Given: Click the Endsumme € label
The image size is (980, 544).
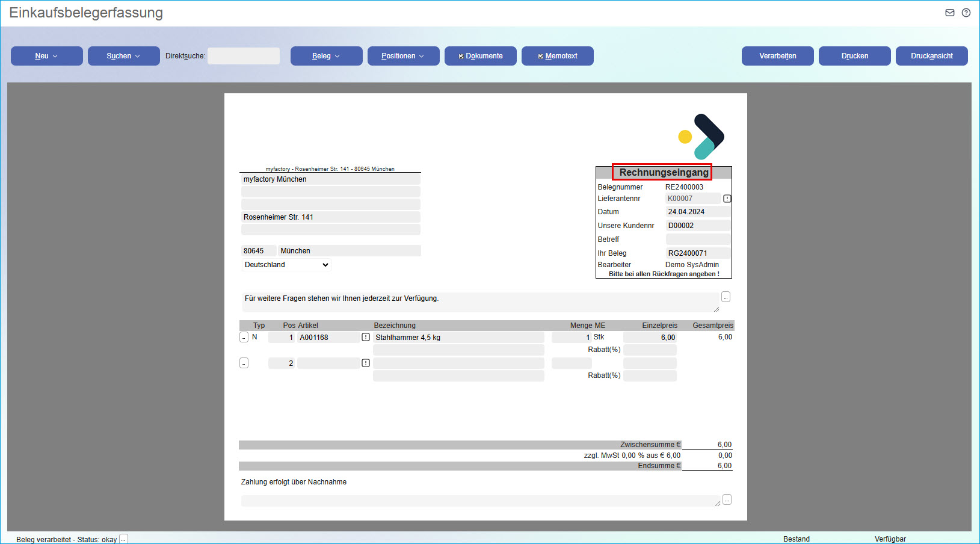Looking at the screenshot, I should pos(659,466).
